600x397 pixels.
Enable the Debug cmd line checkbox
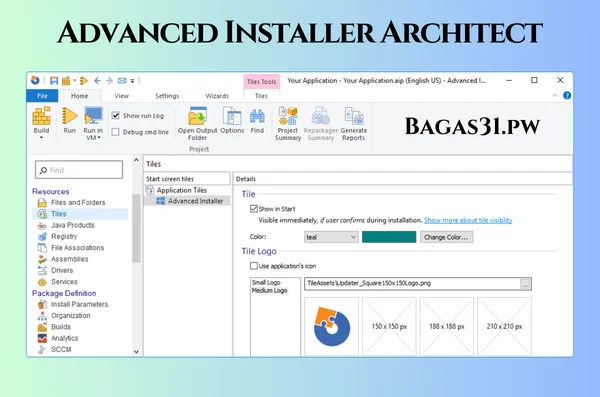116,132
